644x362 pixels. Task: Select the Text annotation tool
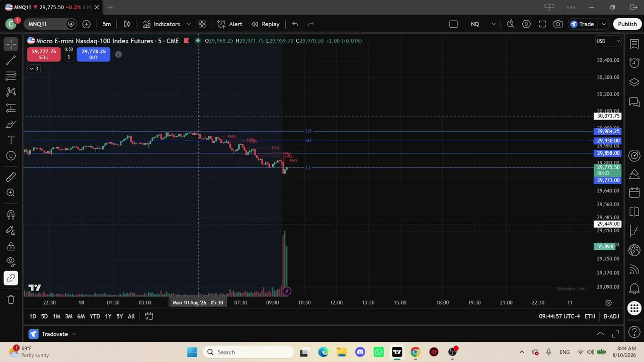(11, 140)
